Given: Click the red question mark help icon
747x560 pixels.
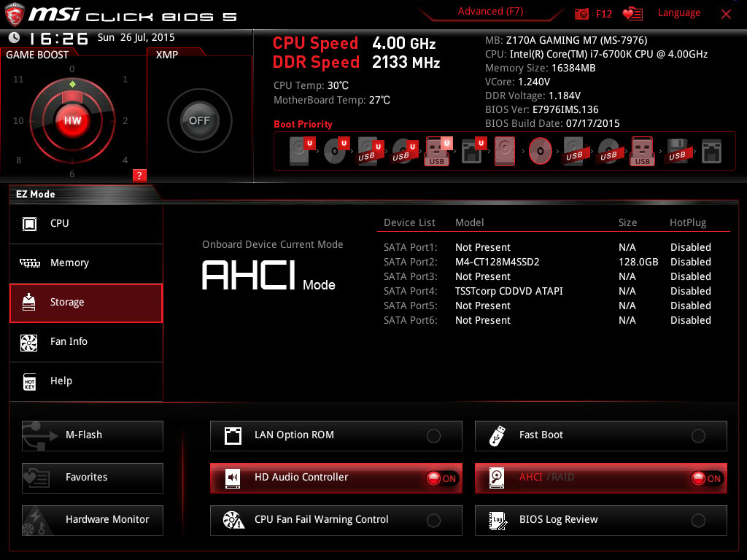Looking at the screenshot, I should 139,175.
